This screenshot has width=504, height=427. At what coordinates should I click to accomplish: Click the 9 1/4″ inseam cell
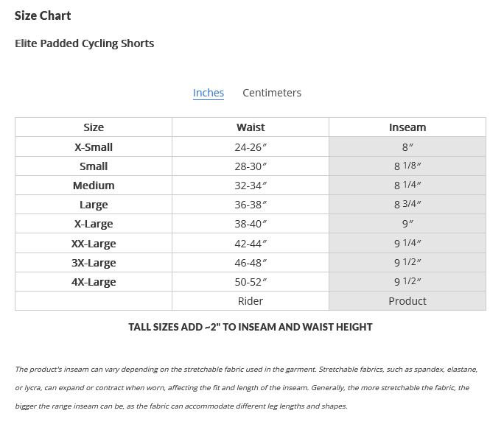pyautogui.click(x=407, y=244)
